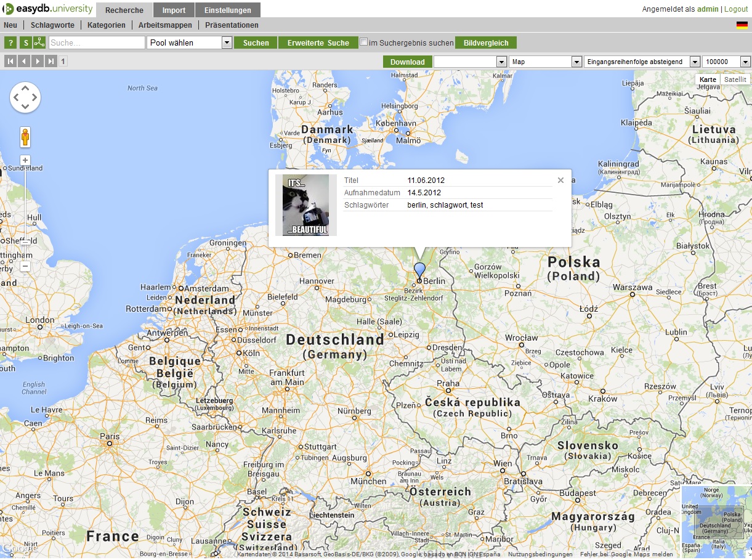Screen dimensions: 752x560
Task: Zoom in the map with plus button
Action: tap(25, 160)
